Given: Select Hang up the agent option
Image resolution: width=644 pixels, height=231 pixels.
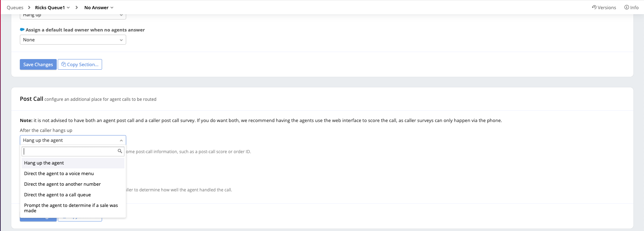Looking at the screenshot, I should click(x=44, y=163).
